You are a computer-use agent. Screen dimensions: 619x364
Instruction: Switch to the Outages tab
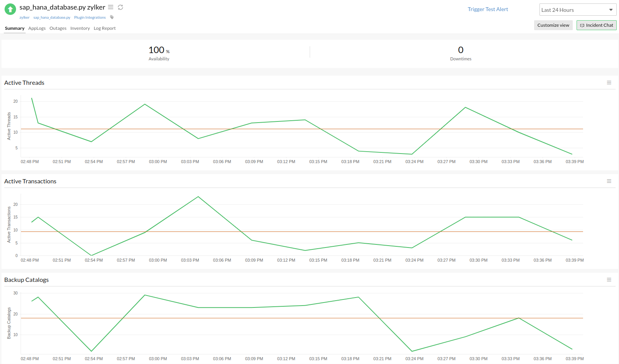point(58,28)
